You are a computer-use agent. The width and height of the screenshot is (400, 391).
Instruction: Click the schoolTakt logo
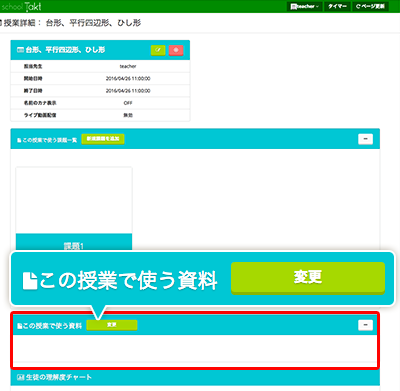(21, 6)
